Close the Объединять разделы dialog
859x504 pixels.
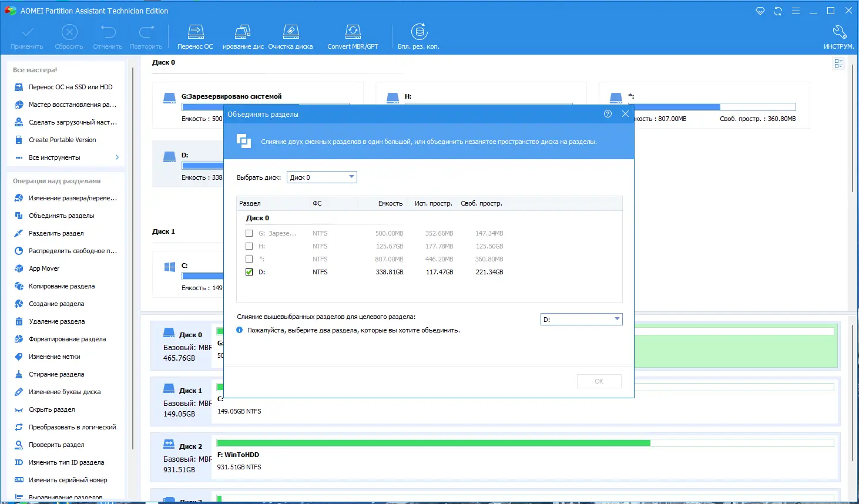coord(625,114)
